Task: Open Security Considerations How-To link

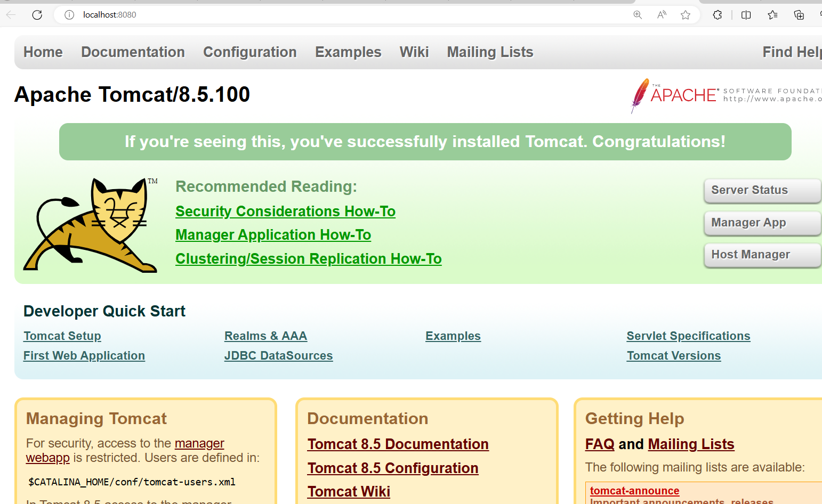Action: (x=285, y=212)
